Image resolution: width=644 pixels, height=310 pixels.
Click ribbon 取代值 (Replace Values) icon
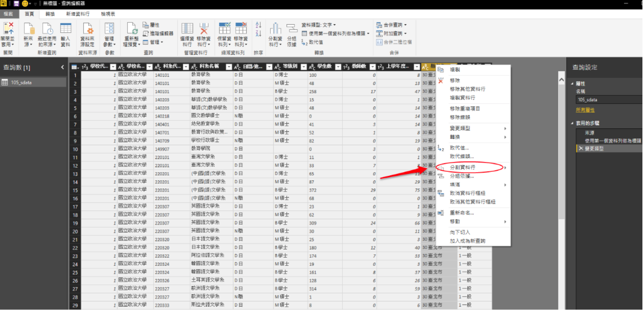pyautogui.click(x=312, y=42)
